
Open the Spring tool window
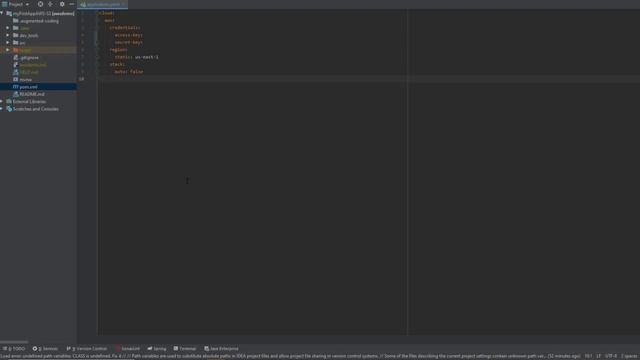[157, 349]
